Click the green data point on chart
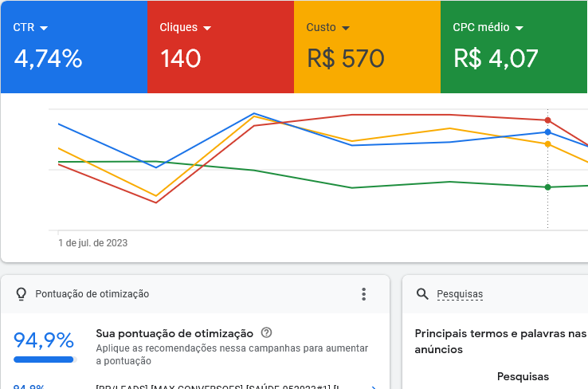 [547, 187]
